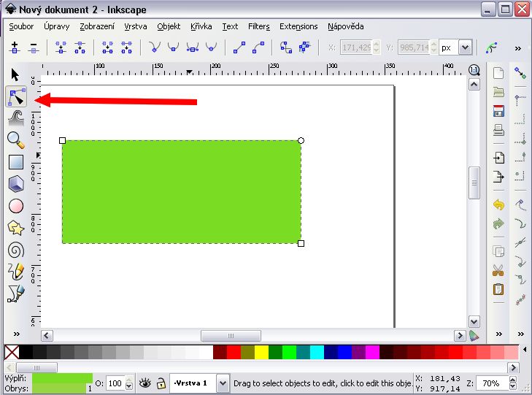Click the opacity O: 100 field

pos(116,383)
